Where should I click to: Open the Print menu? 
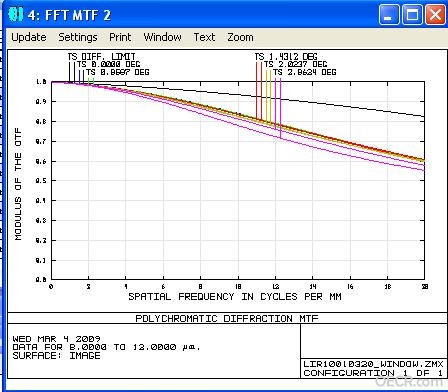[120, 37]
